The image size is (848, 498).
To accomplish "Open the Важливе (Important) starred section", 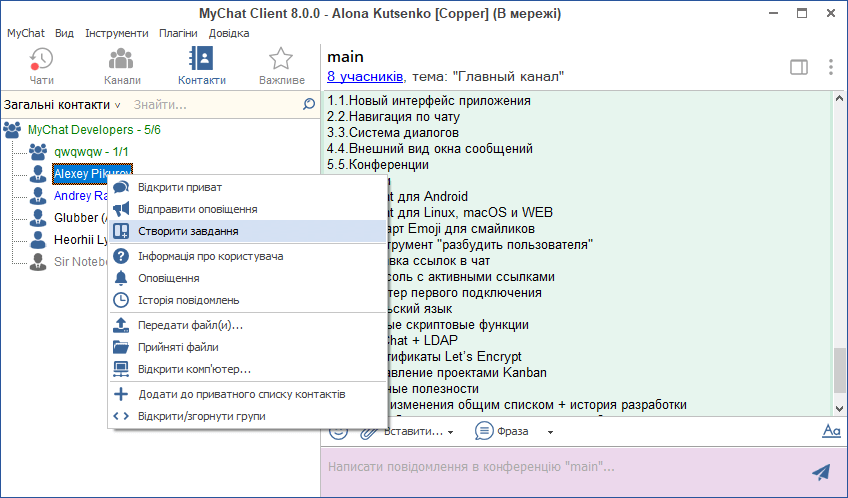I will [281, 66].
